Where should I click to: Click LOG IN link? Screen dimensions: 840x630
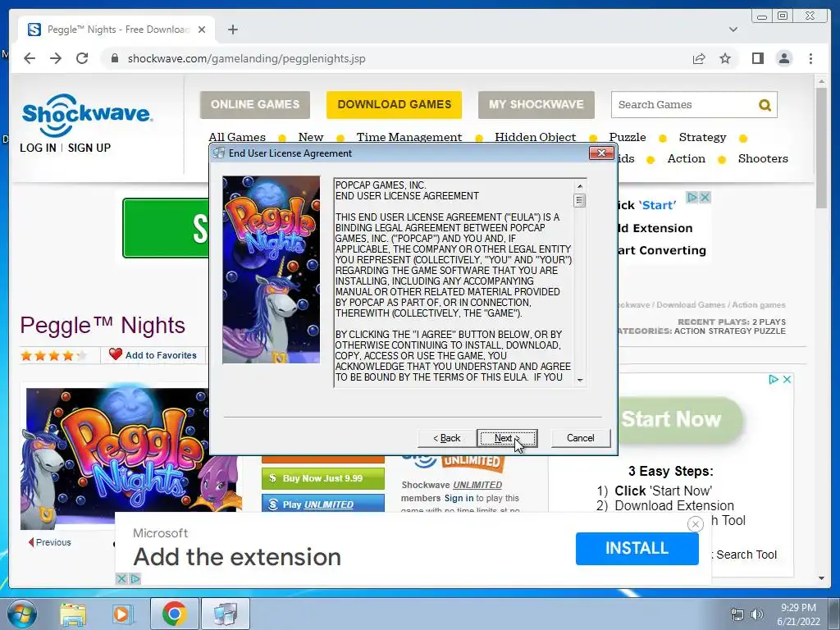coord(38,148)
